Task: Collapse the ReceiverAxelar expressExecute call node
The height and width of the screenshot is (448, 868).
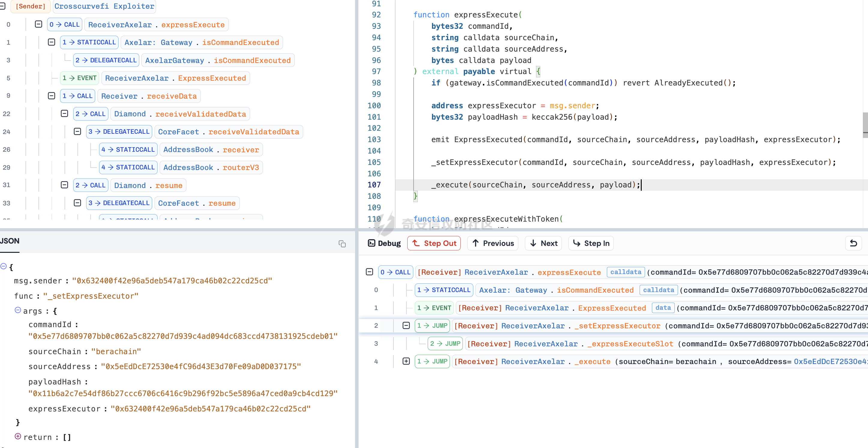Action: (38, 24)
